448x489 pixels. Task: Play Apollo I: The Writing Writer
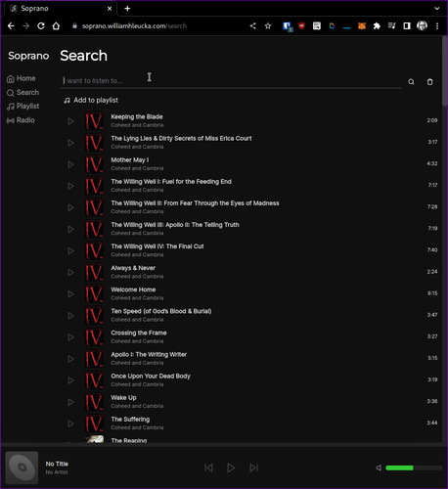click(x=70, y=359)
